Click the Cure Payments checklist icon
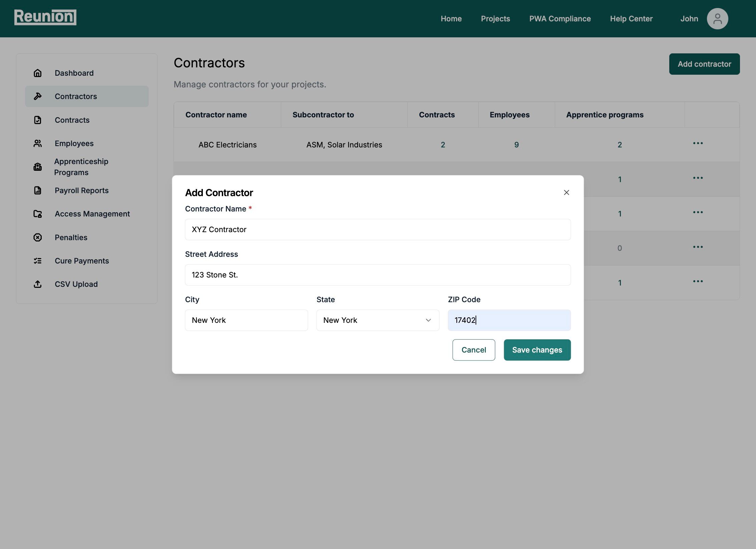This screenshot has height=549, width=756. point(38,261)
